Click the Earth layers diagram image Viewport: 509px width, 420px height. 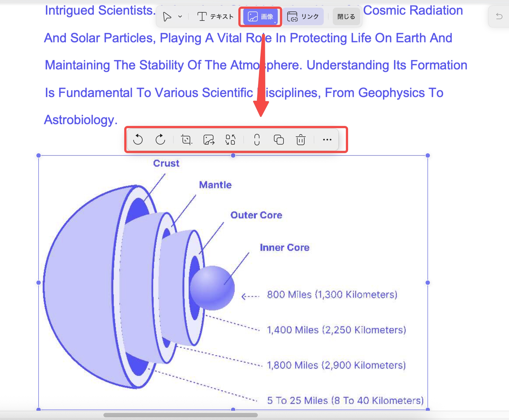pos(233,283)
